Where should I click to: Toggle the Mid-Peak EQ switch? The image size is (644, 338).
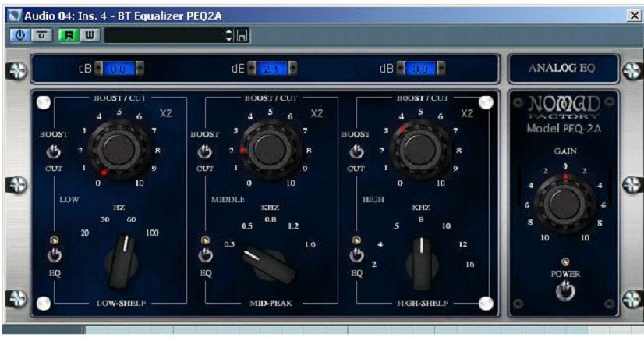point(205,254)
